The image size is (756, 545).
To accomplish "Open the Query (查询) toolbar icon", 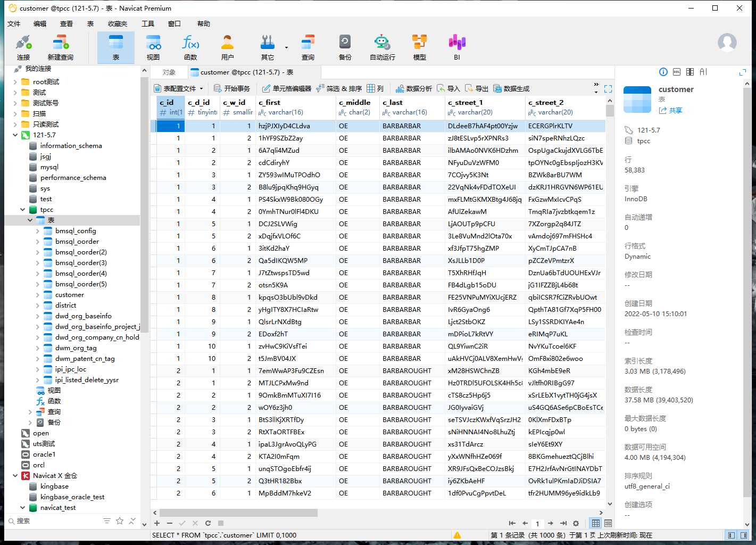I will coord(308,47).
